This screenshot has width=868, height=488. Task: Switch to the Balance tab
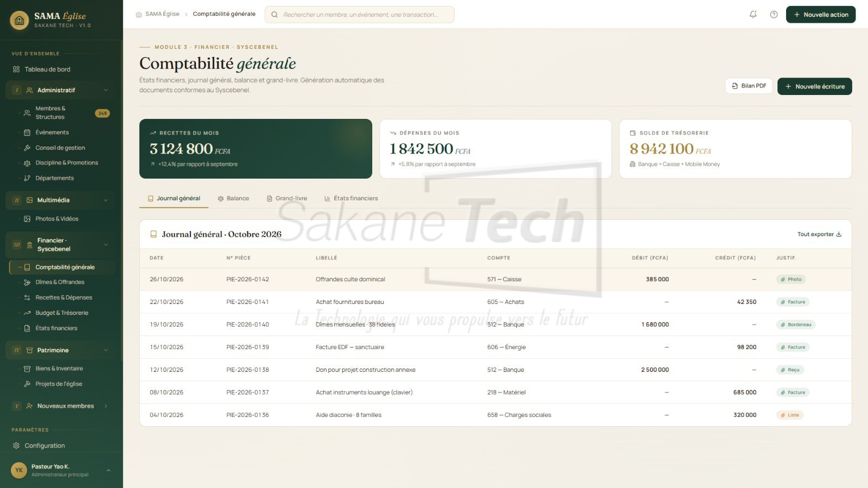[233, 199]
